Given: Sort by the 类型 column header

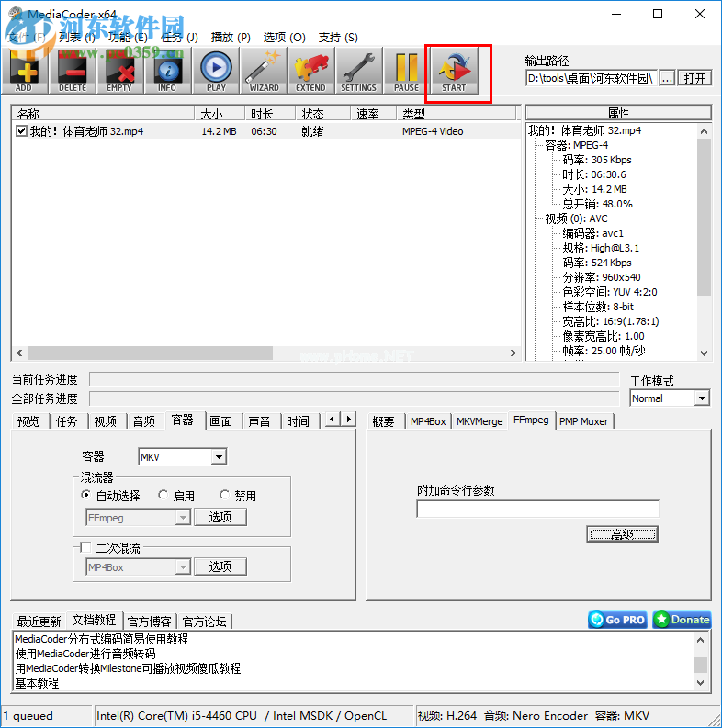Looking at the screenshot, I should (x=457, y=114).
